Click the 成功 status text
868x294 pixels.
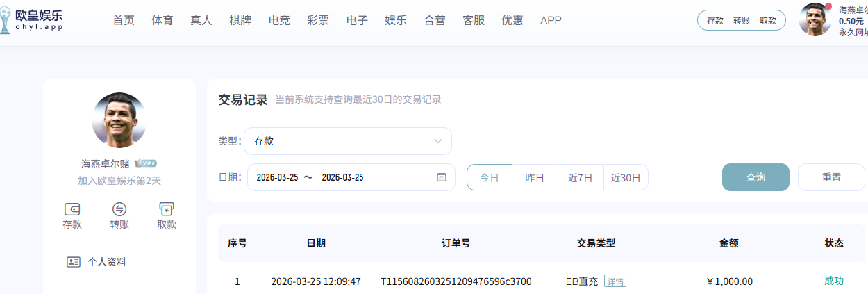(x=834, y=281)
